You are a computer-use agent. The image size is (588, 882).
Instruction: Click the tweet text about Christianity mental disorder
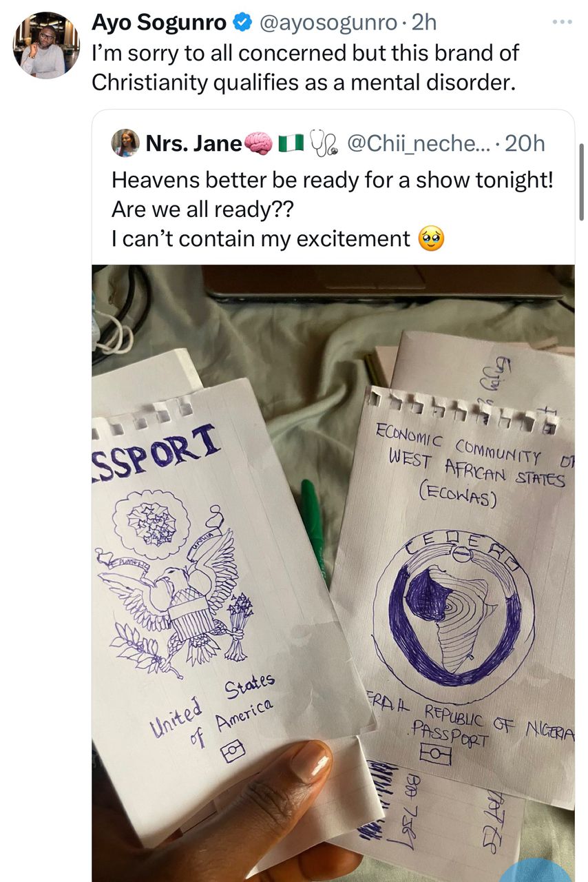[x=306, y=68]
